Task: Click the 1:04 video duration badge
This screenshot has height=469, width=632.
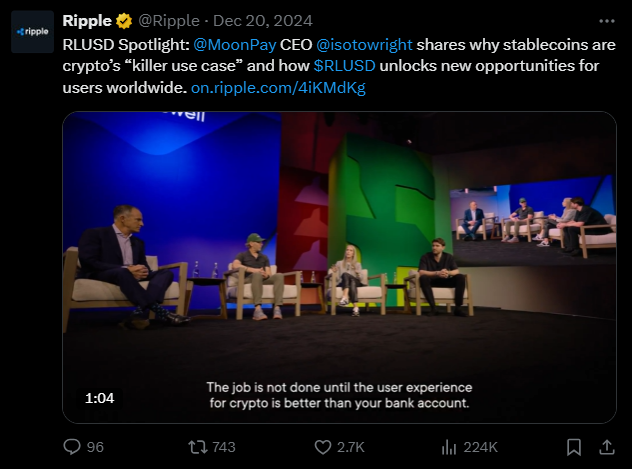Action: tap(99, 398)
